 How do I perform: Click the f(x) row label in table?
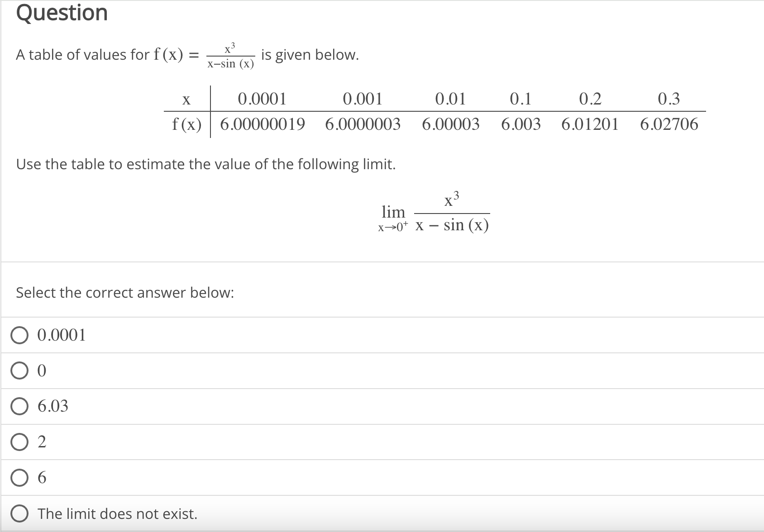click(x=187, y=125)
